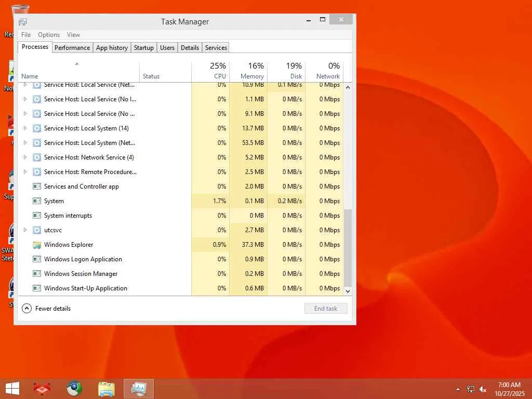
Task: Select the System interrupts row name
Action: [68, 216]
